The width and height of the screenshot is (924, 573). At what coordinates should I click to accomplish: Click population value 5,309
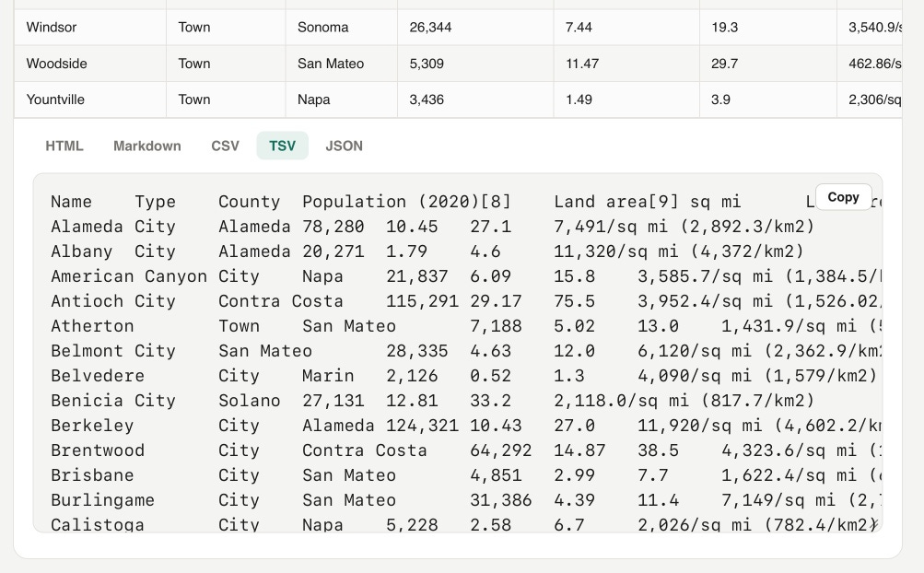tap(476, 64)
